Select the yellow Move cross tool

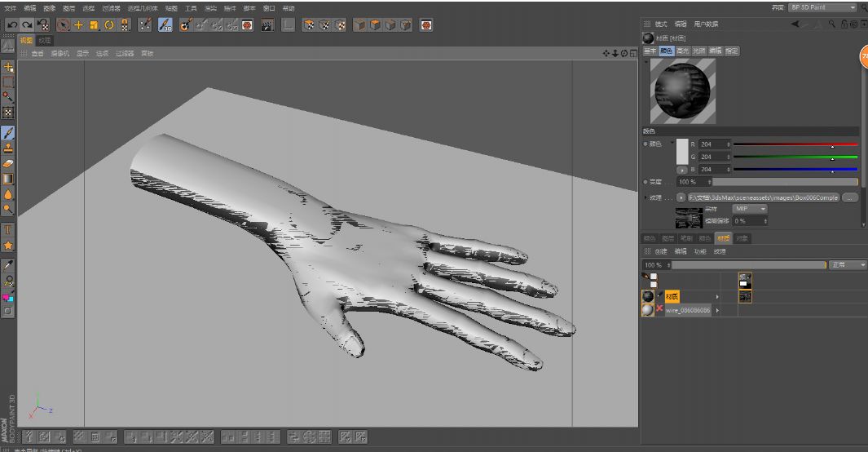[78, 25]
